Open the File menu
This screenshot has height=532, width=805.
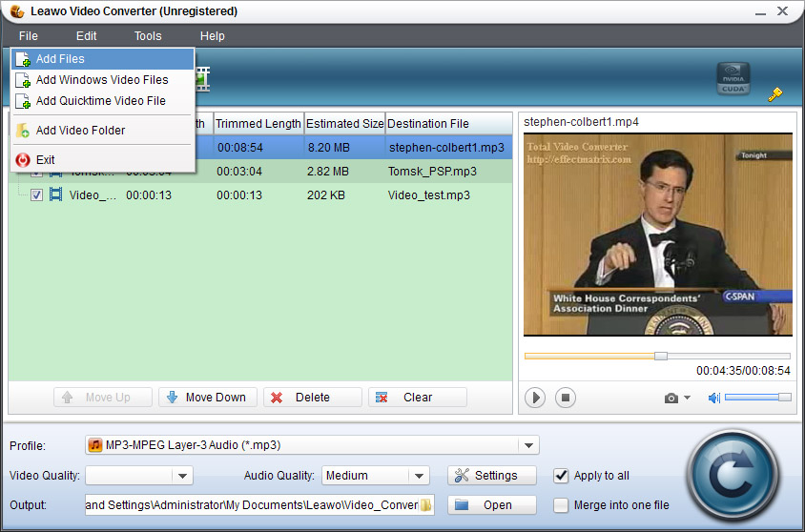click(29, 36)
